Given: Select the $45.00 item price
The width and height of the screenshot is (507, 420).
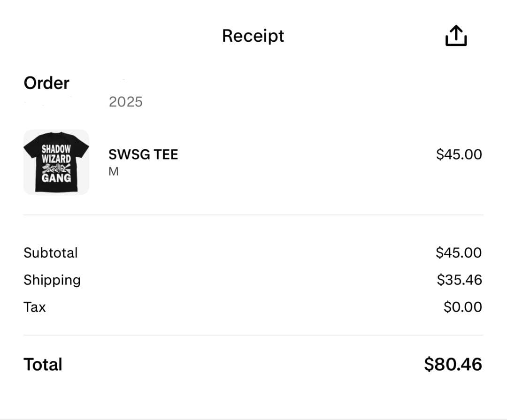Looking at the screenshot, I should coord(459,154).
